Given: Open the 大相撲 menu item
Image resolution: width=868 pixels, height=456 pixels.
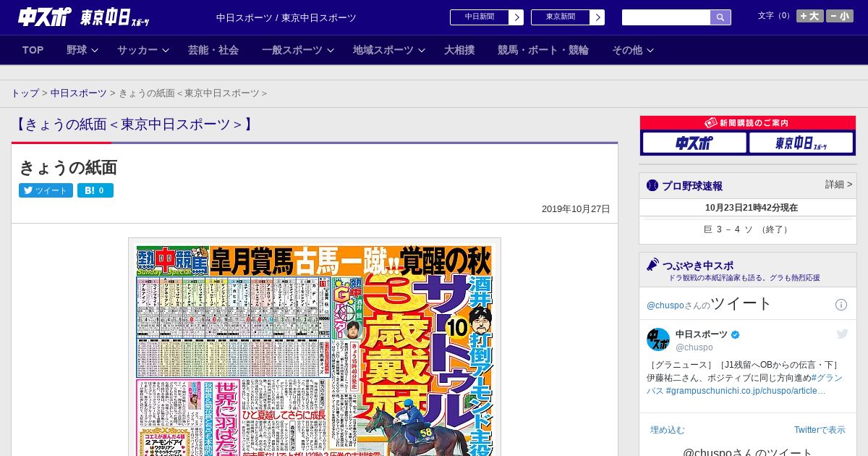Looking at the screenshot, I should (459, 50).
